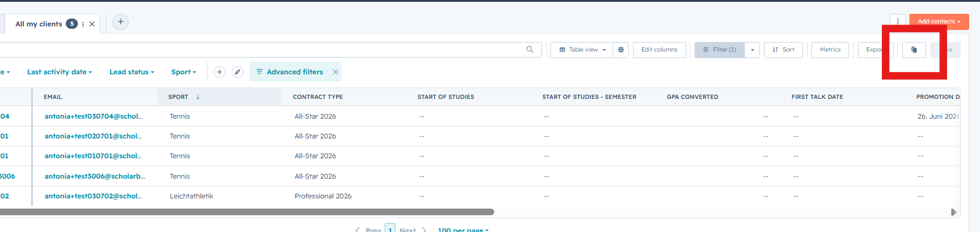Open the Advanced filters panel
The image size is (980, 232).
click(290, 72)
